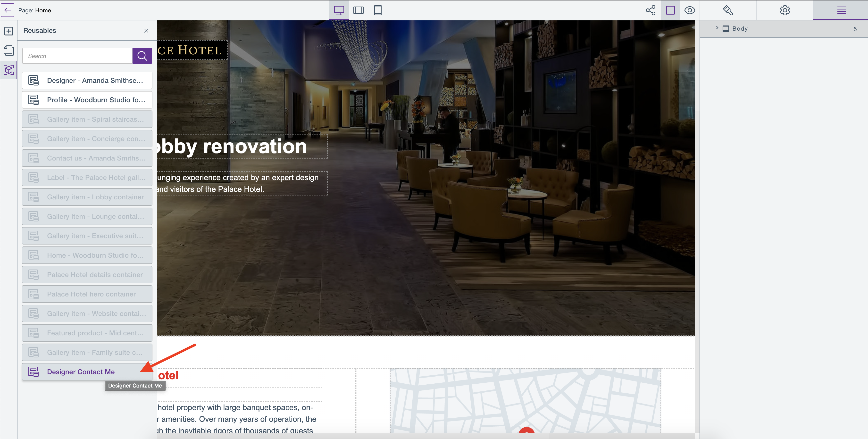This screenshot has width=868, height=439.
Task: Open the pages panel icon in sidebar
Action: pos(9,51)
